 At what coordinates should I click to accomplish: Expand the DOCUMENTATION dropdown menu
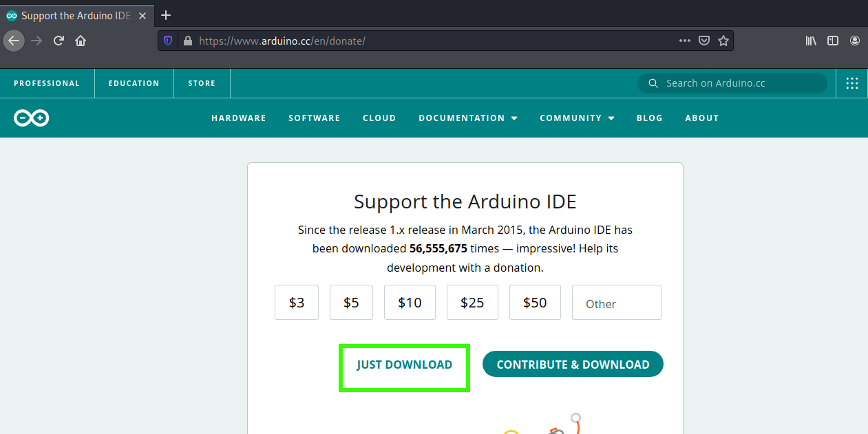point(468,118)
